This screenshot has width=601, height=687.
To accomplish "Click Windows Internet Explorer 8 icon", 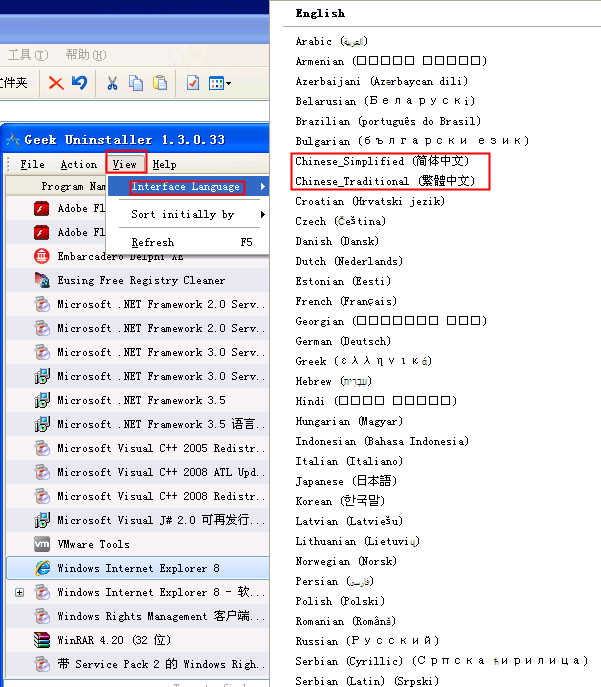I will tap(42, 568).
